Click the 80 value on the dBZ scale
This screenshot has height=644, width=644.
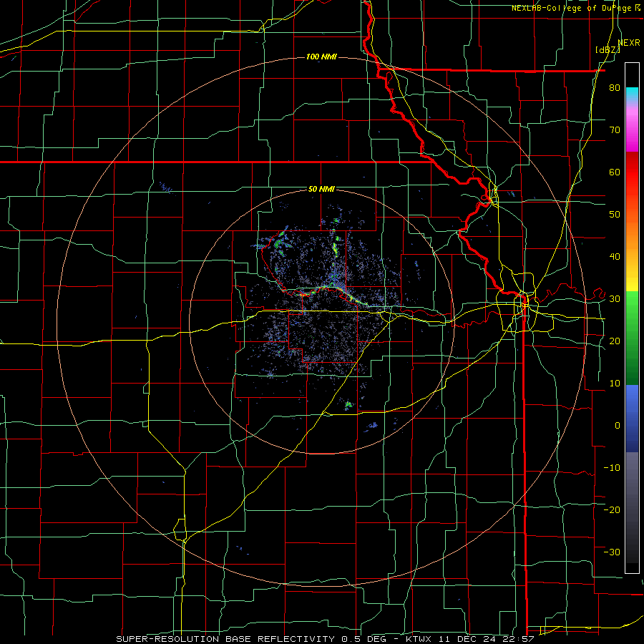[615, 88]
